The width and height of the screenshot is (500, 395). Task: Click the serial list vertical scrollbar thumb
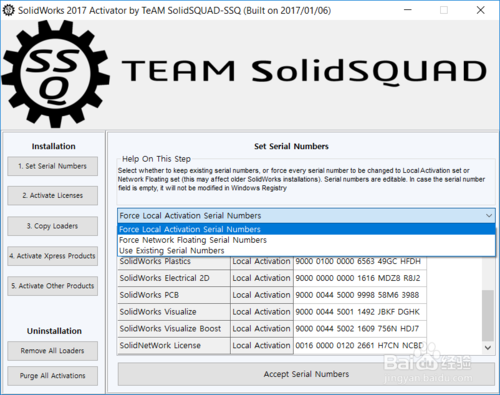(488, 315)
